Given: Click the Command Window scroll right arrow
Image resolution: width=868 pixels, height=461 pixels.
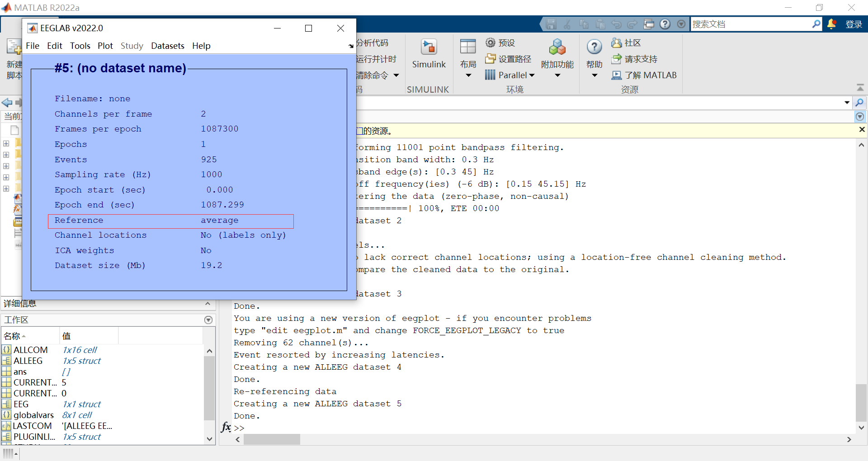Looking at the screenshot, I should click(x=849, y=439).
